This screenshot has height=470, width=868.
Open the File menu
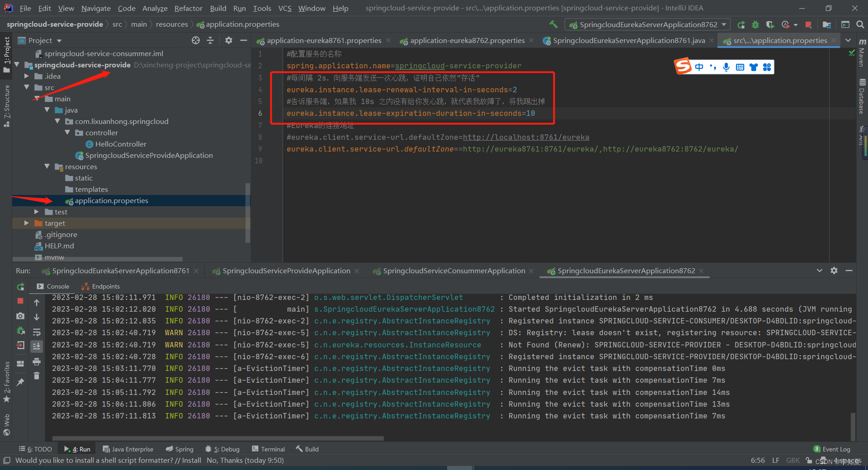coord(25,8)
